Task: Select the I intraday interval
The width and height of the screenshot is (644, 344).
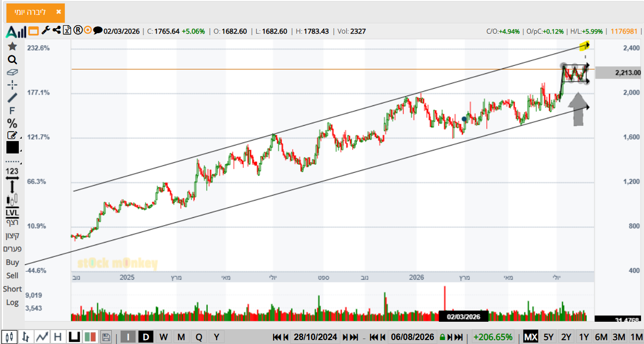Action: [x=128, y=337]
